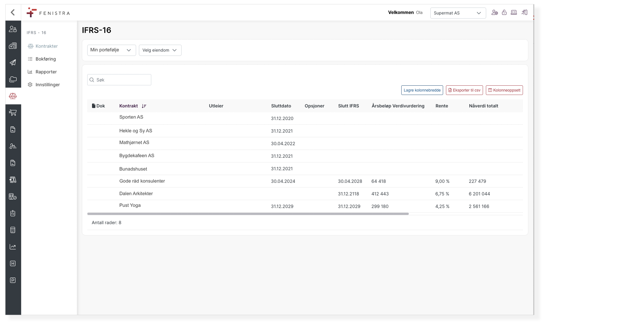Click the horizontal scrollbar under the table
Image resolution: width=644 pixels, height=322 pixels.
tap(248, 214)
